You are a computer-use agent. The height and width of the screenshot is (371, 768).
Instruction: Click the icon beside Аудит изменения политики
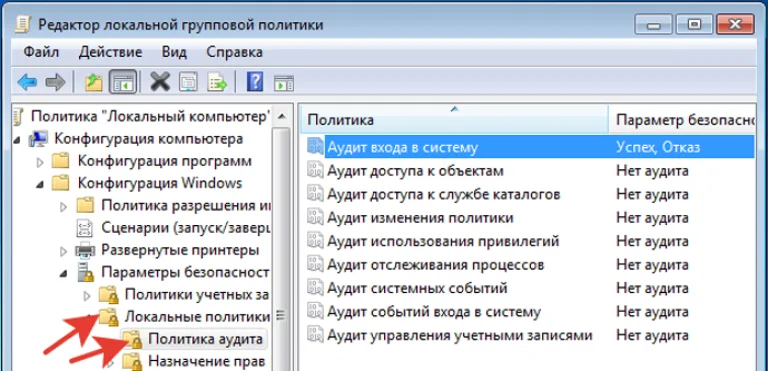pos(315,218)
